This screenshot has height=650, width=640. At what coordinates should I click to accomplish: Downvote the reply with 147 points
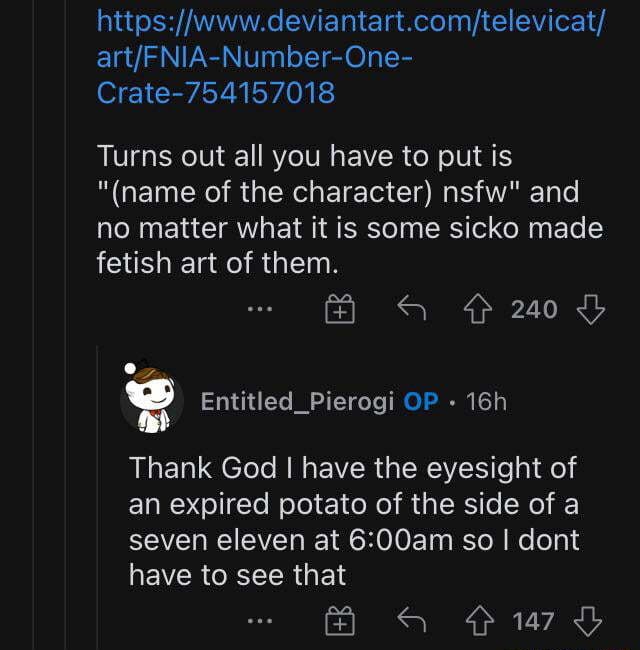pos(591,621)
